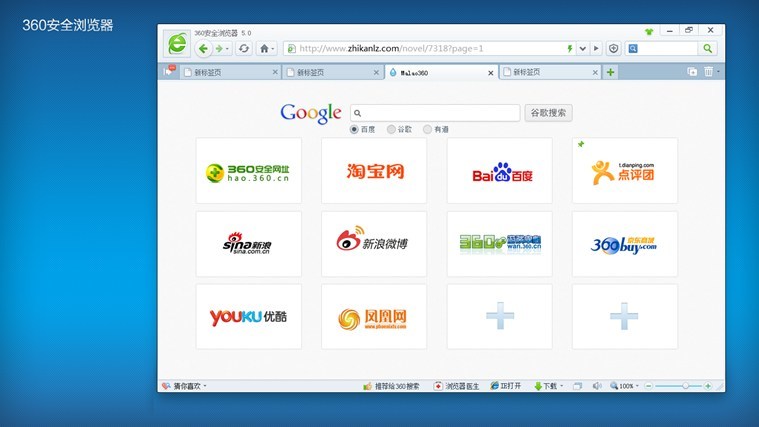Viewport: 759px width, 427px height.
Task: Open the 点评团 tile
Action: pos(624,170)
